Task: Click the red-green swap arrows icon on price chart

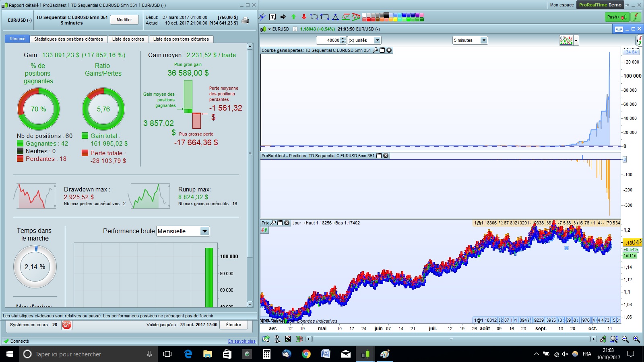Action: (x=264, y=230)
